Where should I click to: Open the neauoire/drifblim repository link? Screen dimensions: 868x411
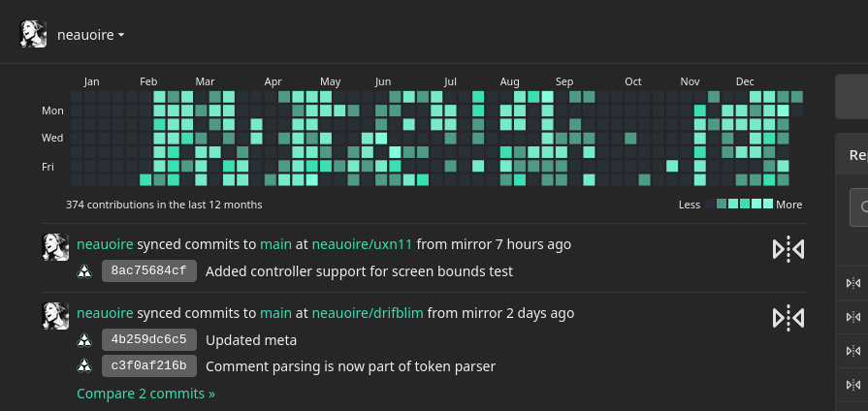pos(368,313)
